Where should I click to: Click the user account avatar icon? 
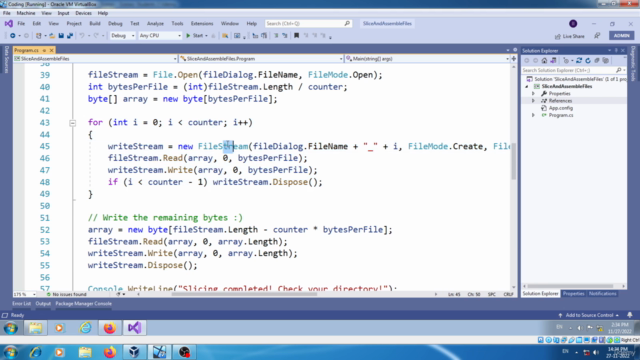[x=573, y=24]
